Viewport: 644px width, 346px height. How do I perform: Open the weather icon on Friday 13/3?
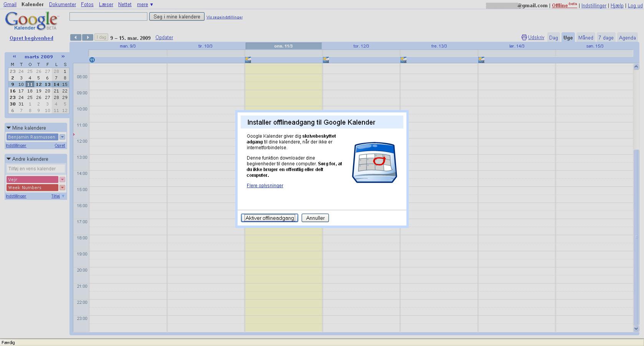point(403,60)
